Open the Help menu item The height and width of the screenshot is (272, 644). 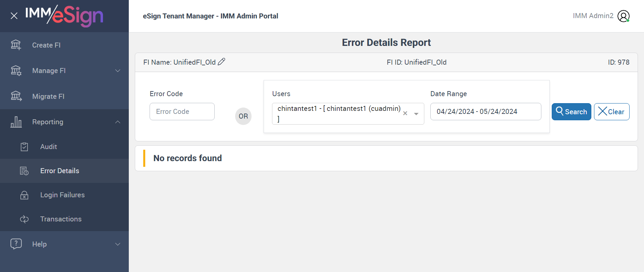(x=39, y=244)
